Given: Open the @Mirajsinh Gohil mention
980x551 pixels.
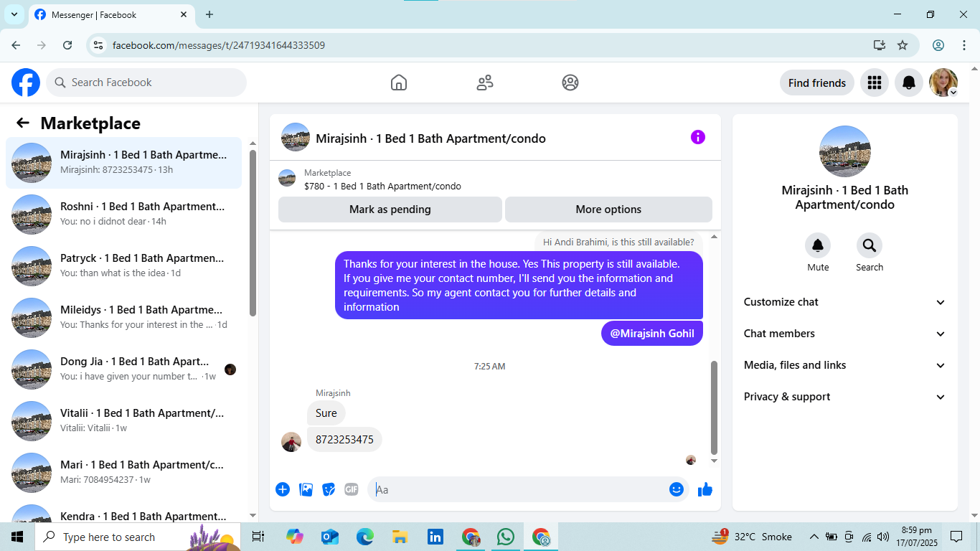Looking at the screenshot, I should coord(652,333).
